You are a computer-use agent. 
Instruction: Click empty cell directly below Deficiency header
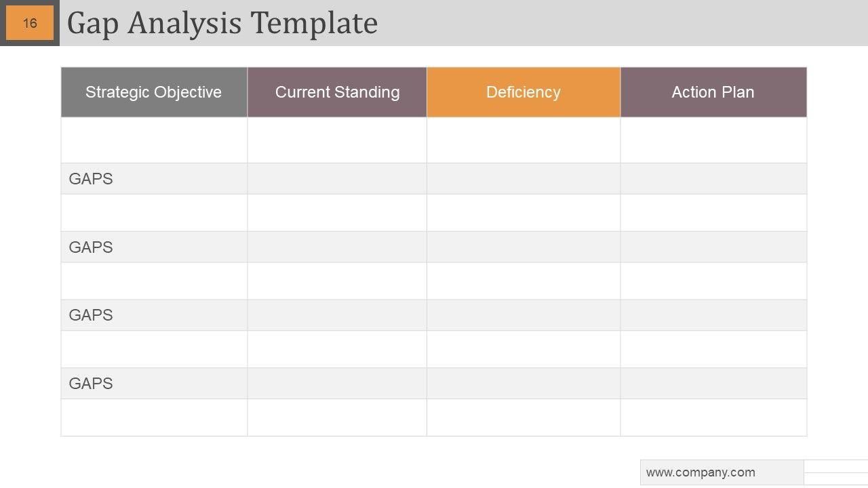coord(523,140)
